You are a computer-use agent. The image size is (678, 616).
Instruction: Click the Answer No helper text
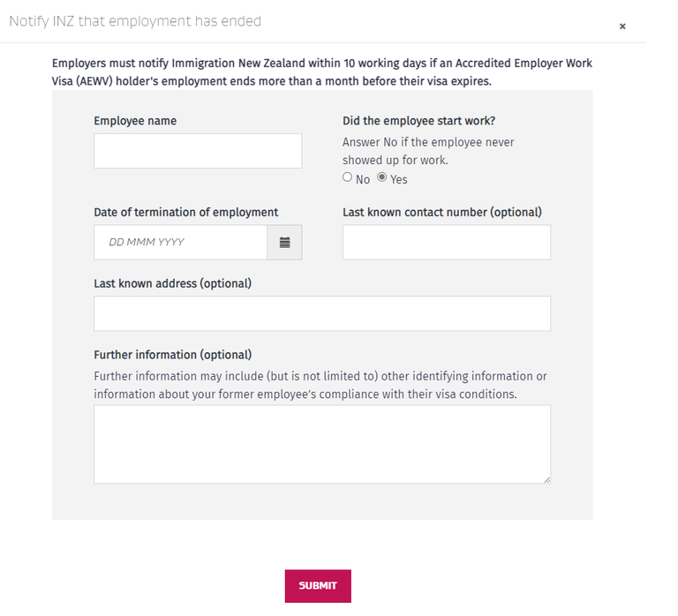click(x=428, y=151)
